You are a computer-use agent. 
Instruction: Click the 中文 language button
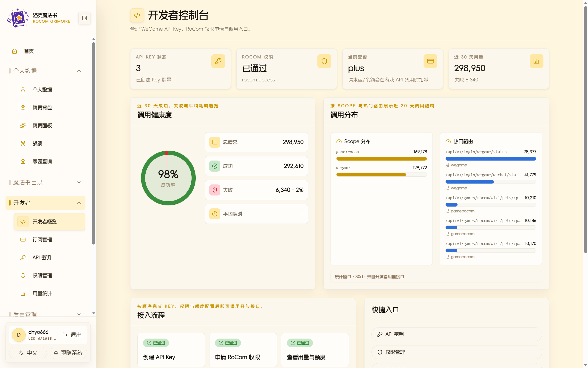pos(28,353)
